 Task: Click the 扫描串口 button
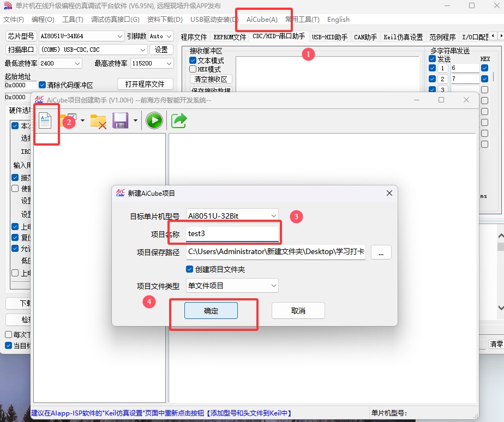click(21, 50)
